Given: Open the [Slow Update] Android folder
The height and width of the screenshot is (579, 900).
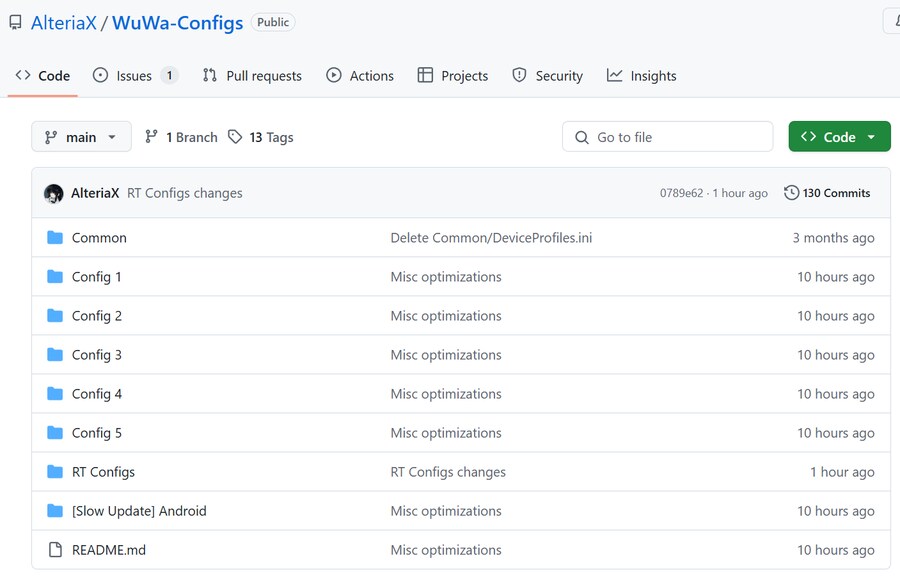Looking at the screenshot, I should click(139, 511).
